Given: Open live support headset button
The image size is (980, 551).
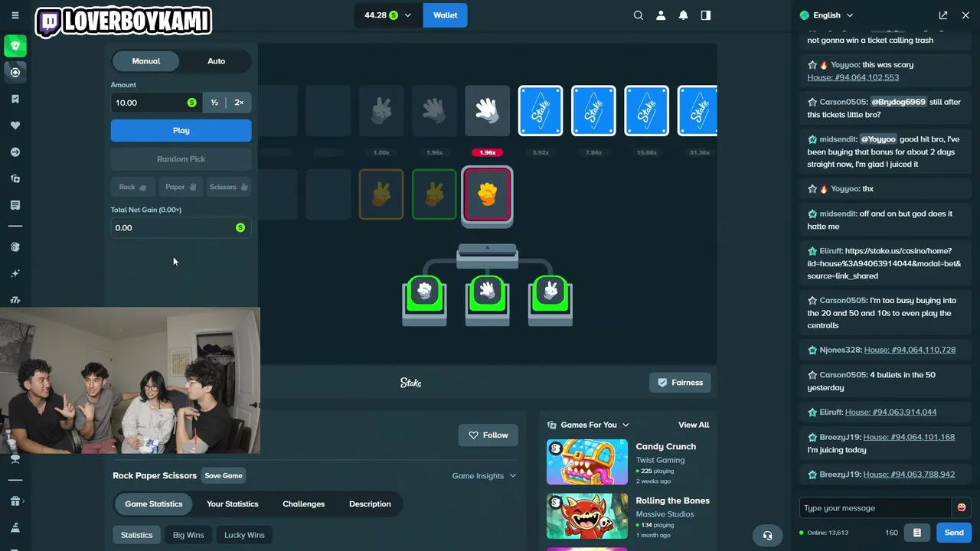Looking at the screenshot, I should coord(768,535).
